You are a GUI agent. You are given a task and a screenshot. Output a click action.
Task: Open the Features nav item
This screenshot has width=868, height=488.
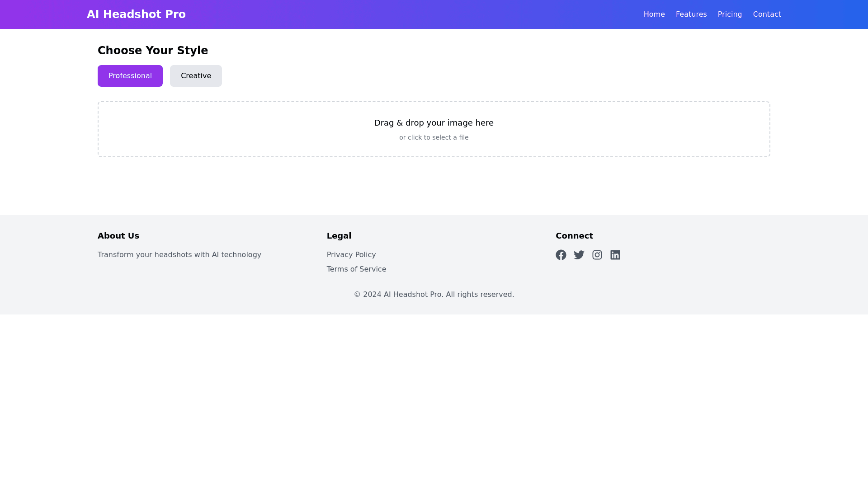click(x=691, y=14)
